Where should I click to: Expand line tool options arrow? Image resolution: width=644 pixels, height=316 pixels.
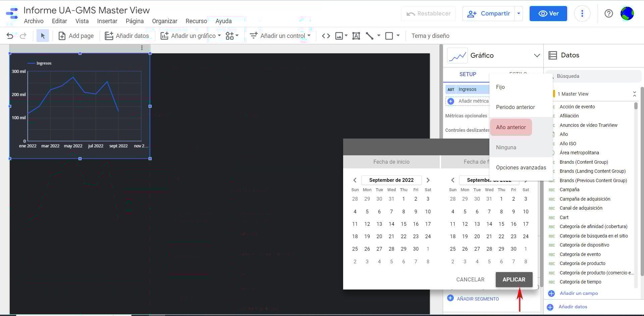pos(379,36)
